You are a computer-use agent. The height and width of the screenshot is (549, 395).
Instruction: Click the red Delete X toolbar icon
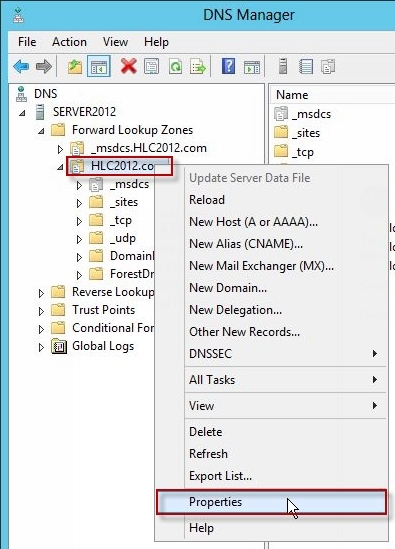[129, 66]
